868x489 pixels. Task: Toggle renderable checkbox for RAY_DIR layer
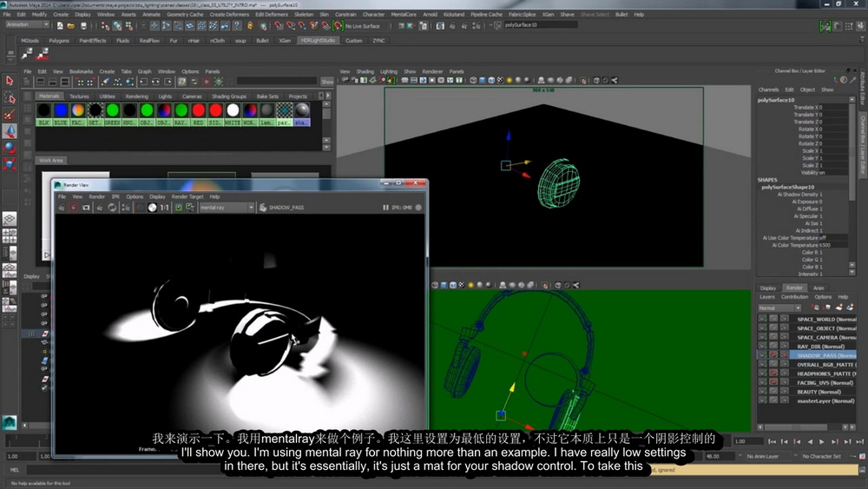[763, 346]
